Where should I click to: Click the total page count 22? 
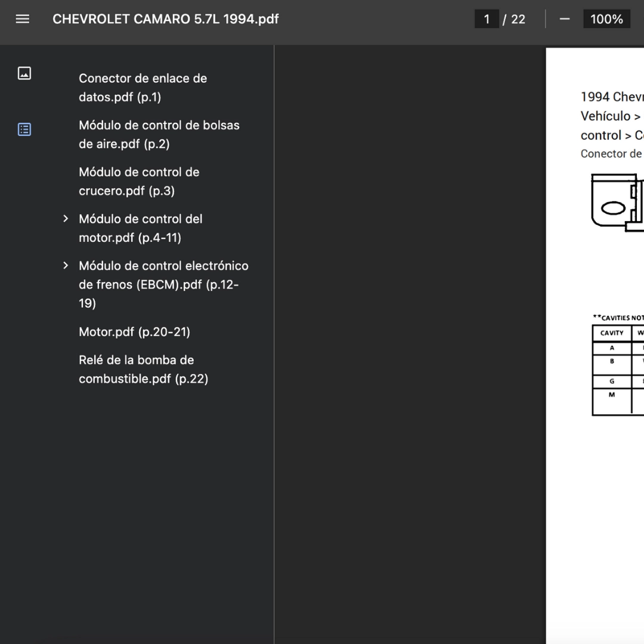(x=518, y=19)
